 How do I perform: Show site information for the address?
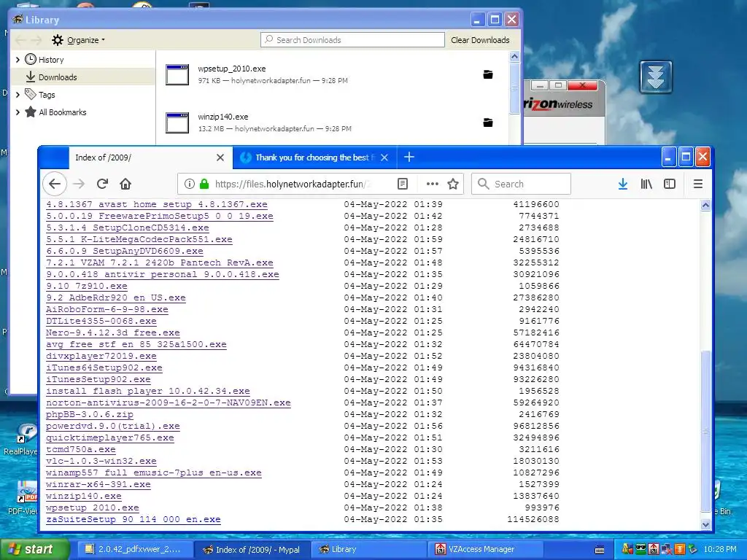point(189,184)
